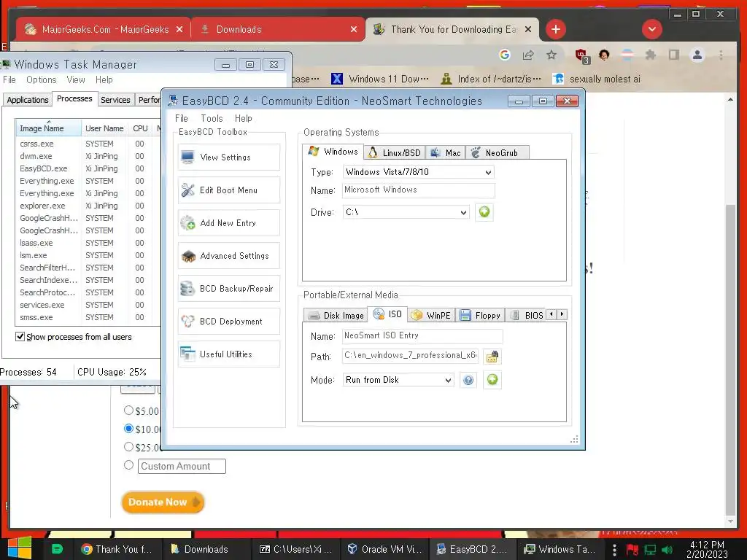
Task: Open Task Manager Options menu
Action: tap(41, 79)
